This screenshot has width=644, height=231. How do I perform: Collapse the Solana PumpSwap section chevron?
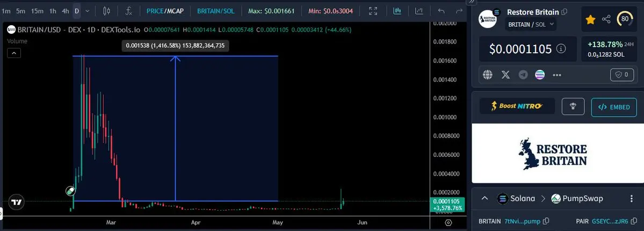[484, 199]
